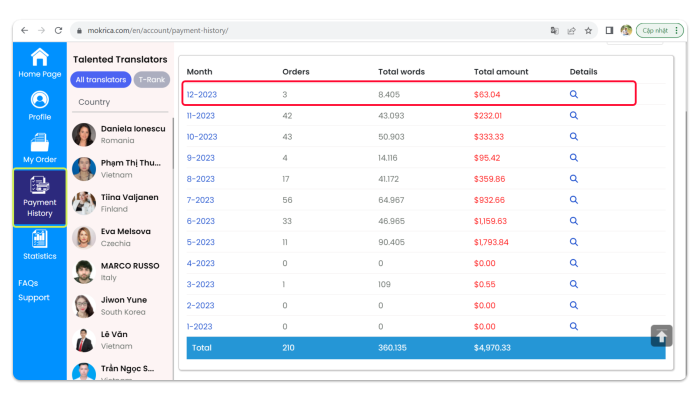This screenshot has width=700, height=400.
Task: Open the Statistics page
Action: (x=39, y=246)
